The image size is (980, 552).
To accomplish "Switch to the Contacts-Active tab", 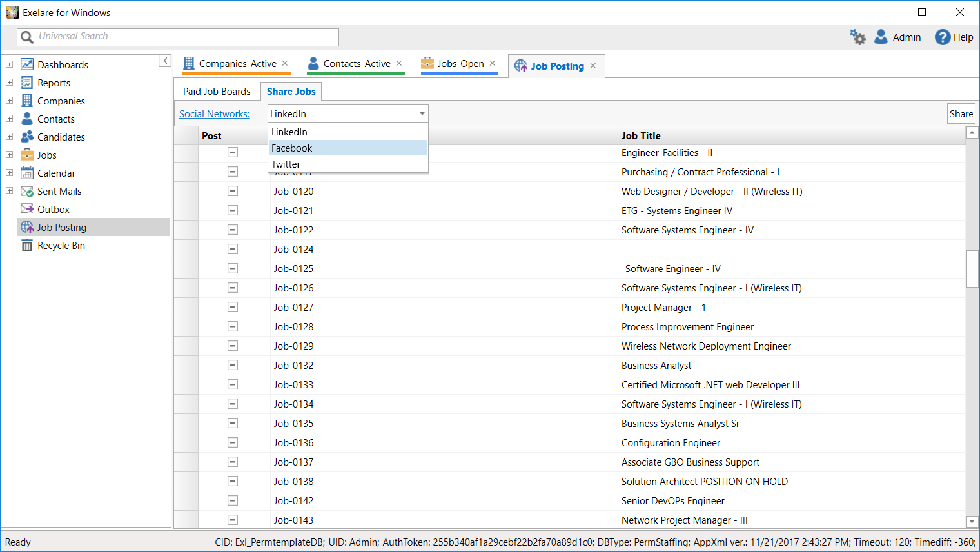I will [x=357, y=64].
